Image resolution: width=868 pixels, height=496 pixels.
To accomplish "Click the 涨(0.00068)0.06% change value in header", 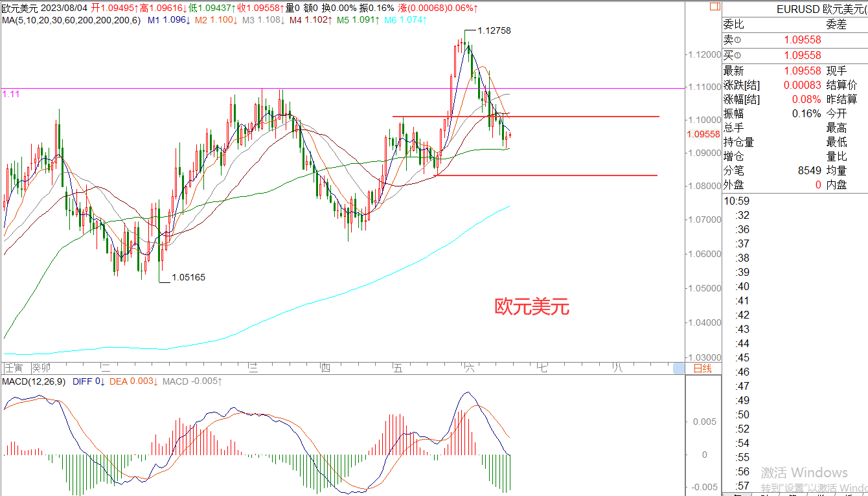I will coord(439,8).
